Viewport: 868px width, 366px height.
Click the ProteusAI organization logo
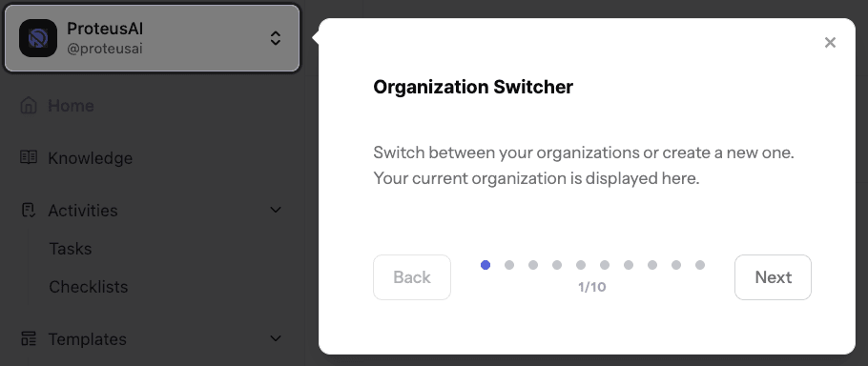tap(38, 38)
